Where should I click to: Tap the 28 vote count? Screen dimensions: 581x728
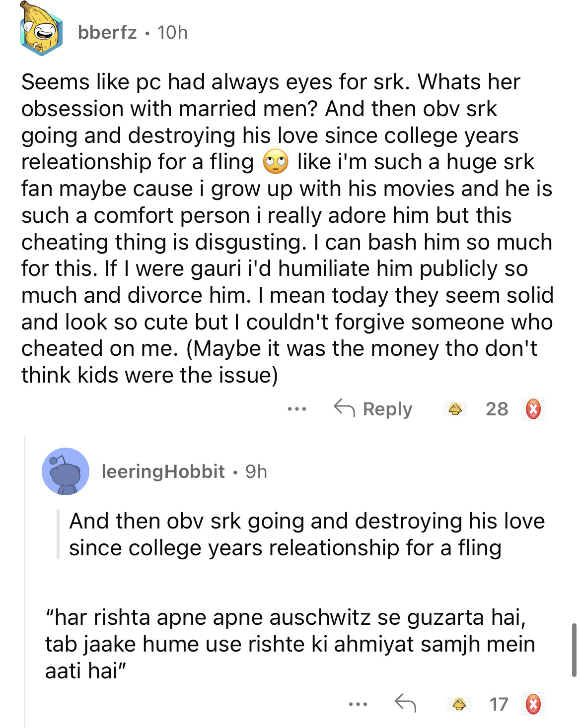pos(497,409)
